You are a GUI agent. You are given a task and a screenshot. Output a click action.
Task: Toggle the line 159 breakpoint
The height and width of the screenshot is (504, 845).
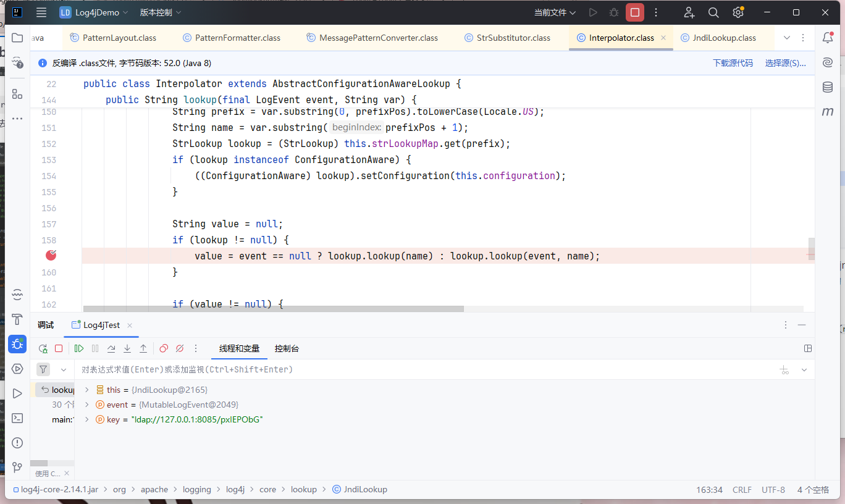pos(51,256)
